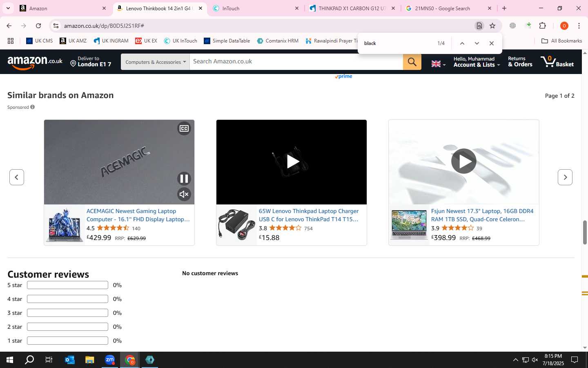Image resolution: width=588 pixels, height=368 pixels.
Task: Open UK INGRAM bookmark
Action: pyautogui.click(x=111, y=41)
